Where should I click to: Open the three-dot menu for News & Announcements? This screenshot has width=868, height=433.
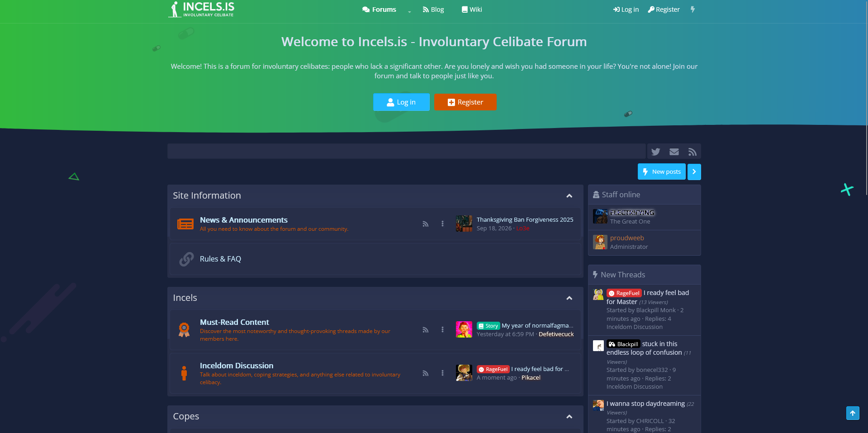(x=442, y=224)
